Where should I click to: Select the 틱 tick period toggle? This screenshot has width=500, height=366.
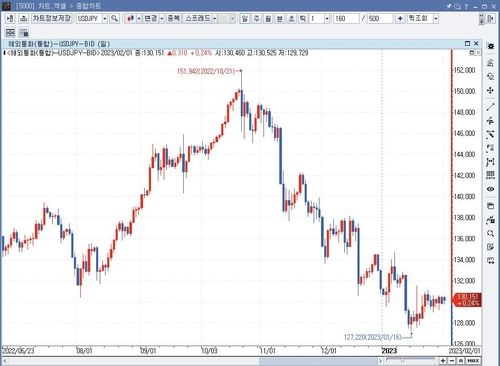click(303, 19)
